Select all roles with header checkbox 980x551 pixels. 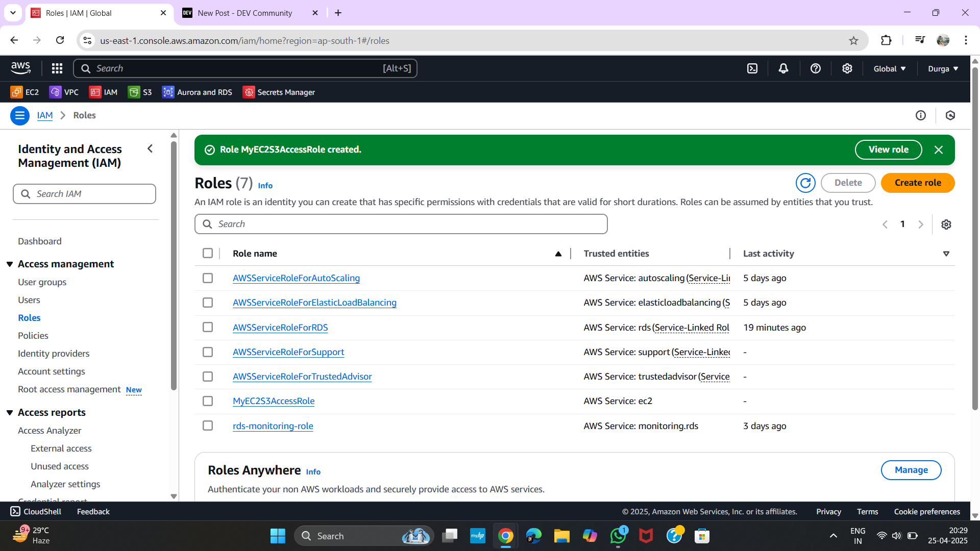pyautogui.click(x=208, y=254)
